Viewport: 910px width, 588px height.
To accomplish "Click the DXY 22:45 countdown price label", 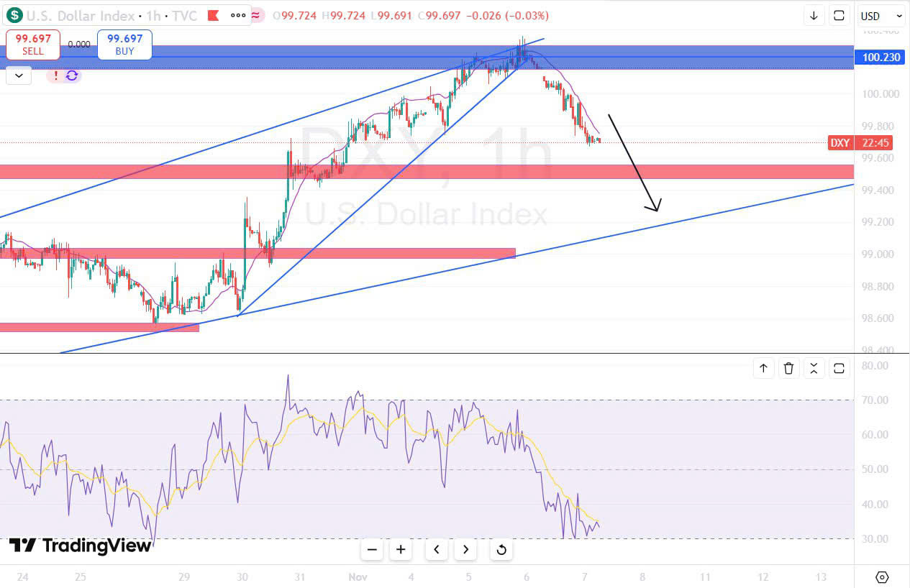I will point(862,143).
